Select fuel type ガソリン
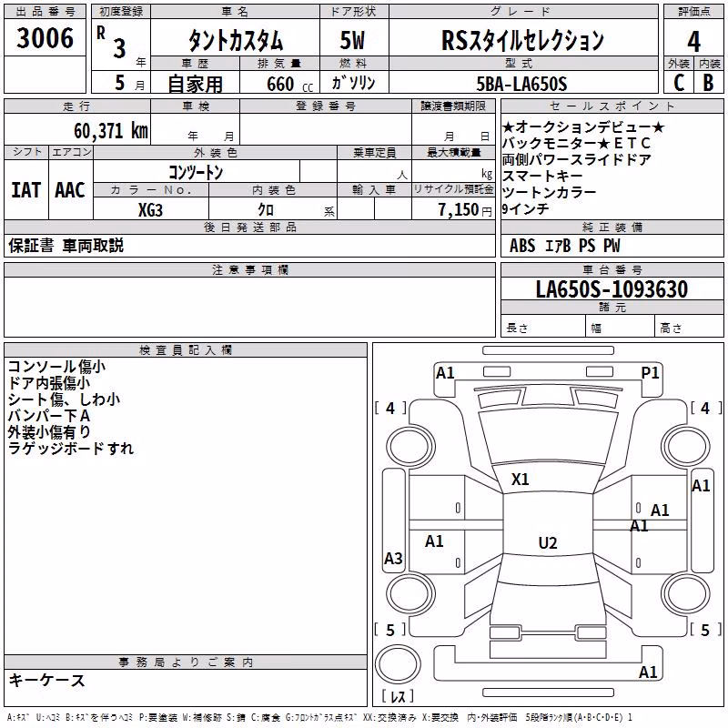This screenshot has height=728, width=728. [x=353, y=83]
